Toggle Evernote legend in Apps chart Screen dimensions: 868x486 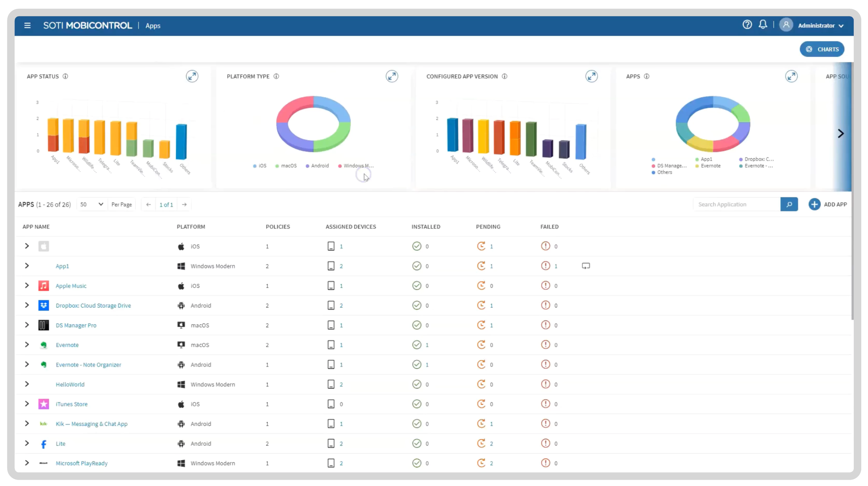(708, 166)
